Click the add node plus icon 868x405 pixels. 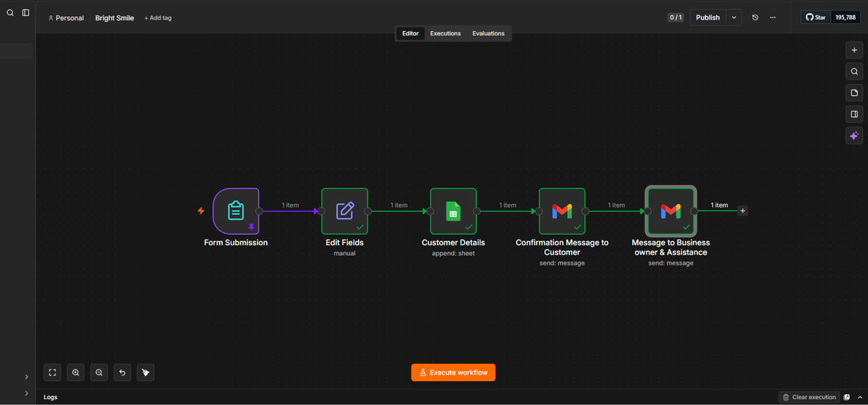(854, 50)
